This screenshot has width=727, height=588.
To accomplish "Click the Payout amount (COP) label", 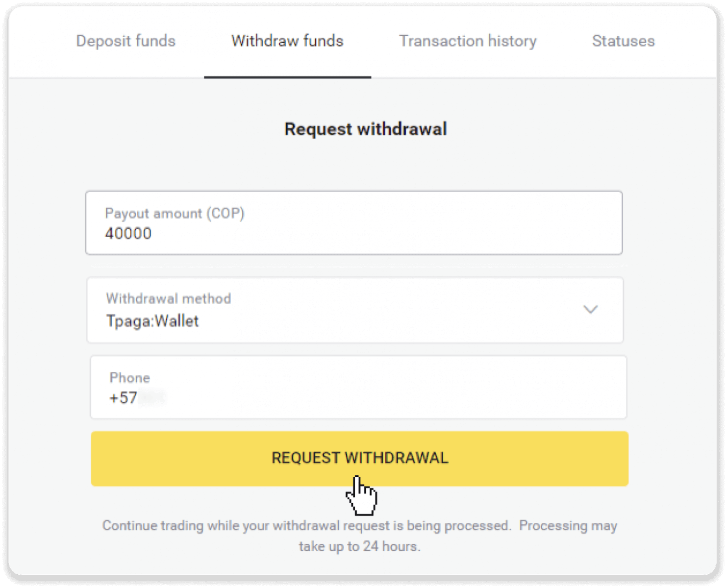I will point(175,213).
